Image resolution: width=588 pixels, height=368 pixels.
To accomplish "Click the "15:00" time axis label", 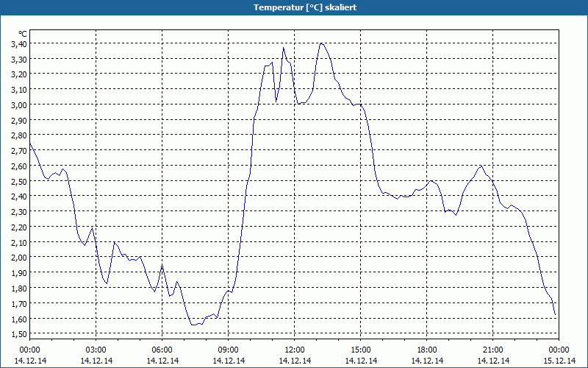I will point(361,350).
